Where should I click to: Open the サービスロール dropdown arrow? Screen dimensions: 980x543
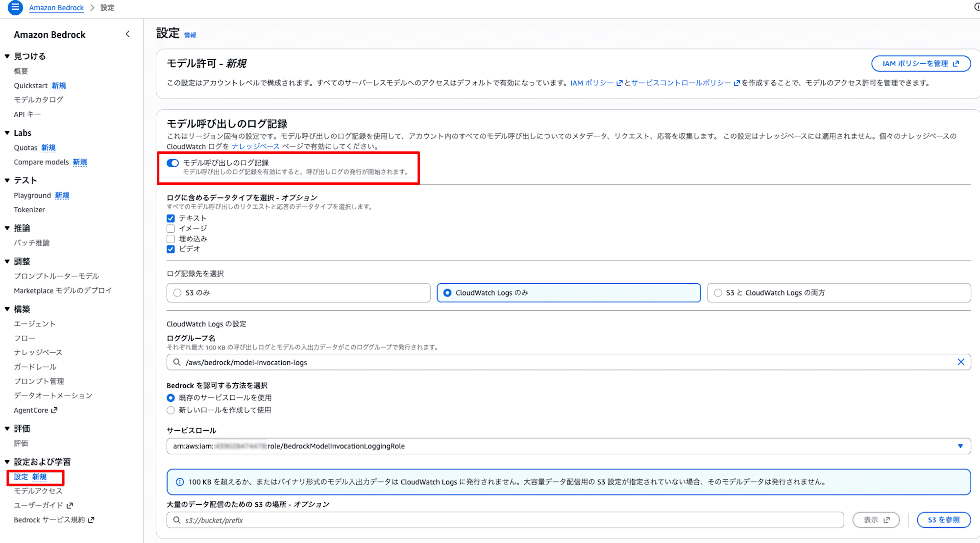pos(960,446)
